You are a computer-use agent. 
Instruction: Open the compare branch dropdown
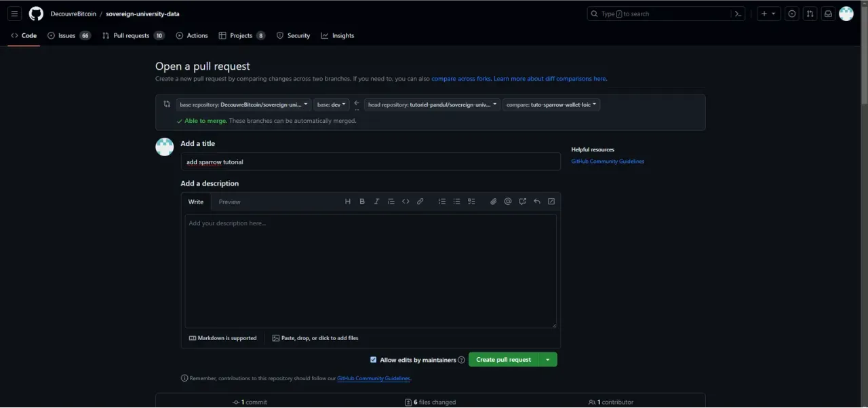[551, 105]
